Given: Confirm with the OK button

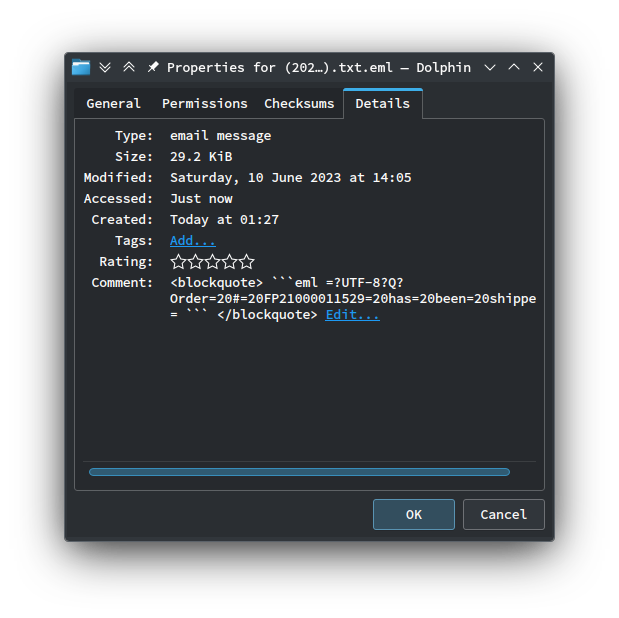Looking at the screenshot, I should [x=414, y=515].
